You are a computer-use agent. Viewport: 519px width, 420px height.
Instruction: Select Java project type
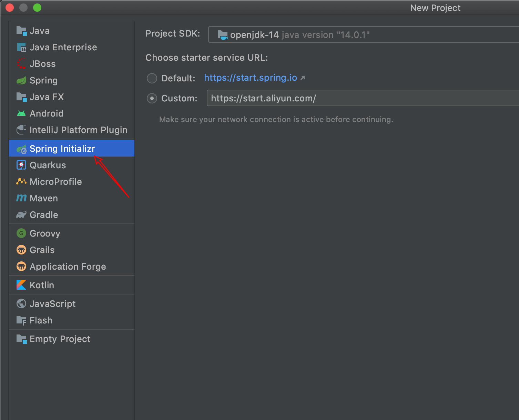click(72, 31)
